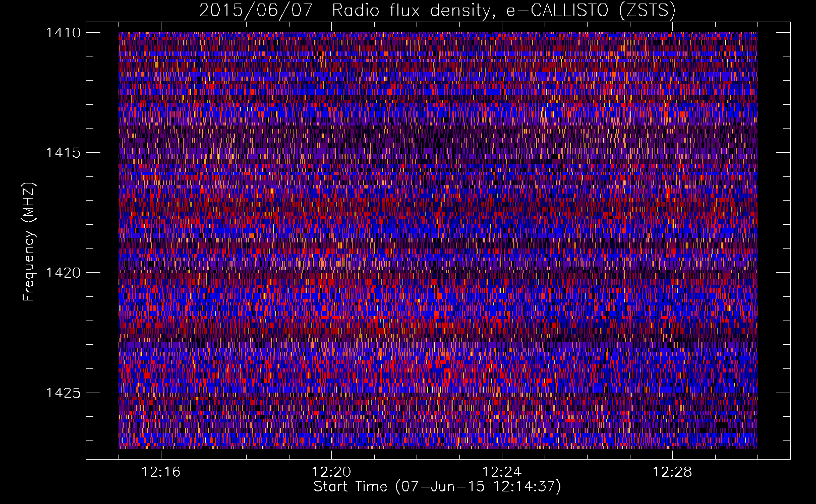Screen dimensions: 816x504
Task: Click the 12:16 time tick label
Action: pos(161,472)
